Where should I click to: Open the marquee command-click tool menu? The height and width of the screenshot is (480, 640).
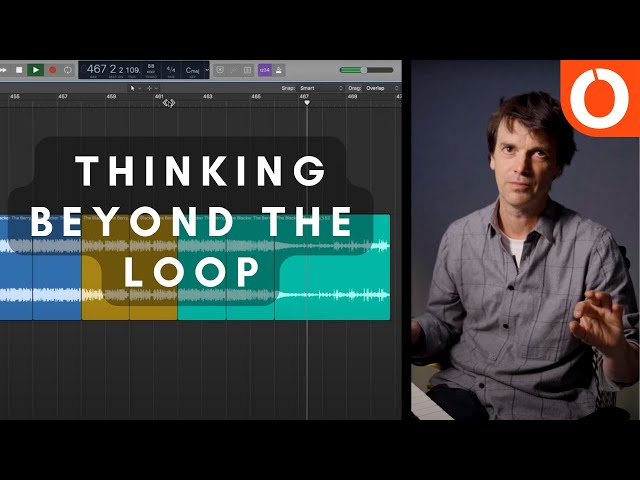152,88
